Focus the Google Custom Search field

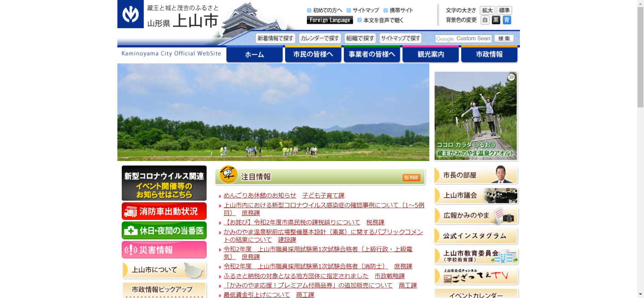click(464, 39)
